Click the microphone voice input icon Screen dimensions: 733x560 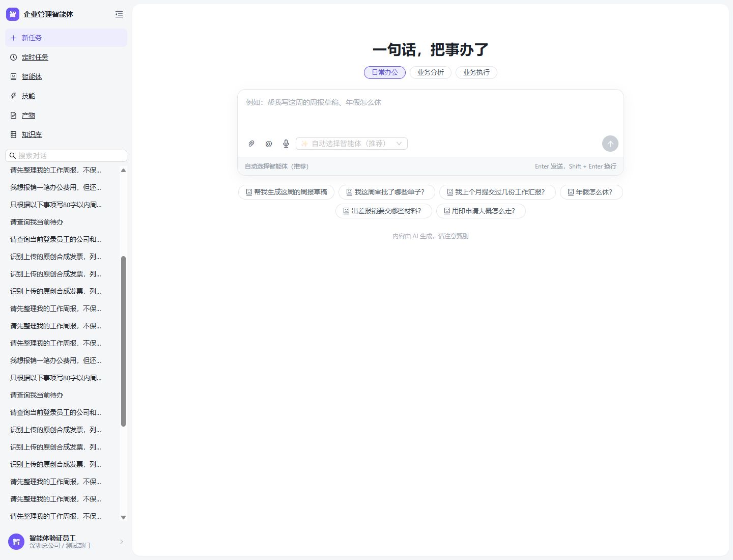pyautogui.click(x=286, y=144)
